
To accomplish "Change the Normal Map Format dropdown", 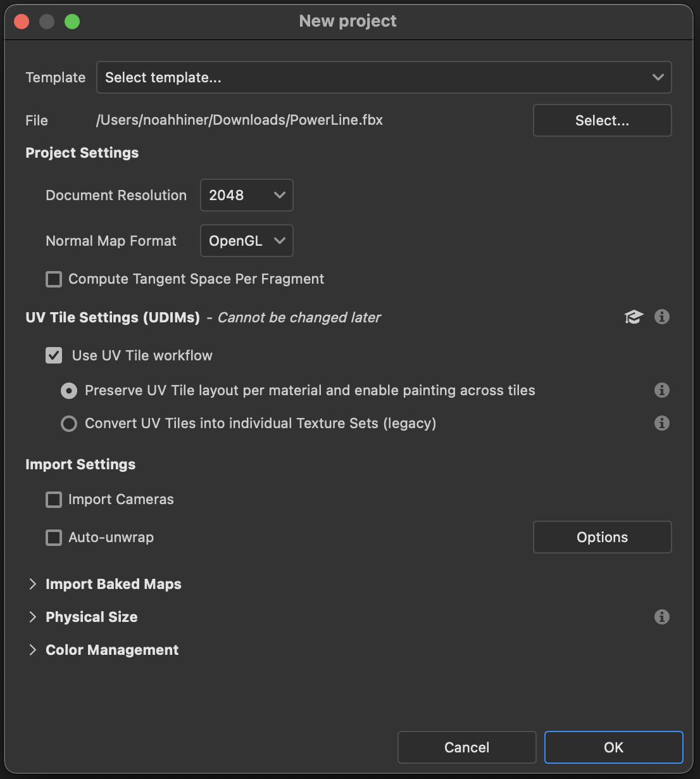I will (x=246, y=241).
